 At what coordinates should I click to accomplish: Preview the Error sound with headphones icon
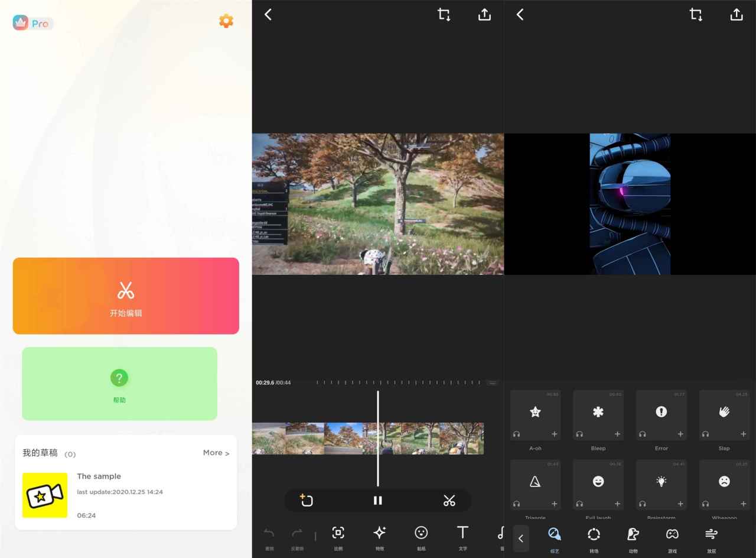[x=643, y=434]
